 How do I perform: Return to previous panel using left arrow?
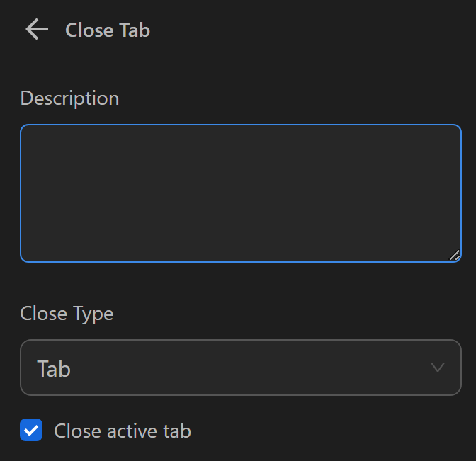[36, 30]
